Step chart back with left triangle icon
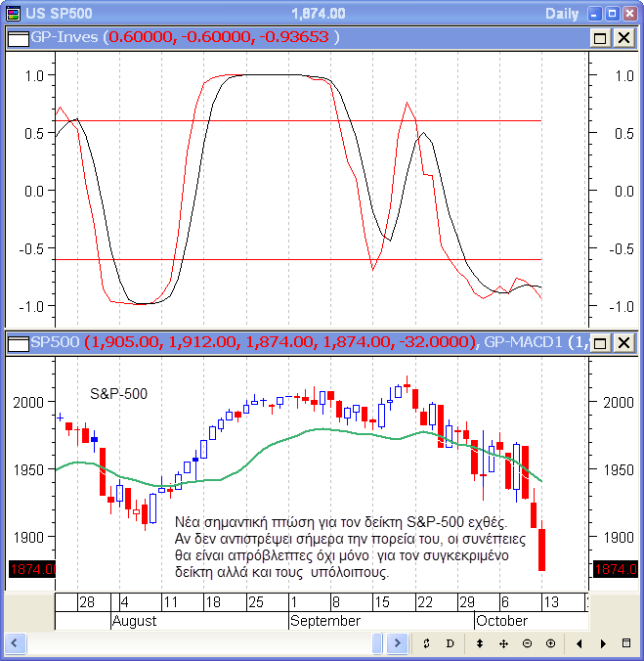The height and width of the screenshot is (661, 644). click(580, 643)
